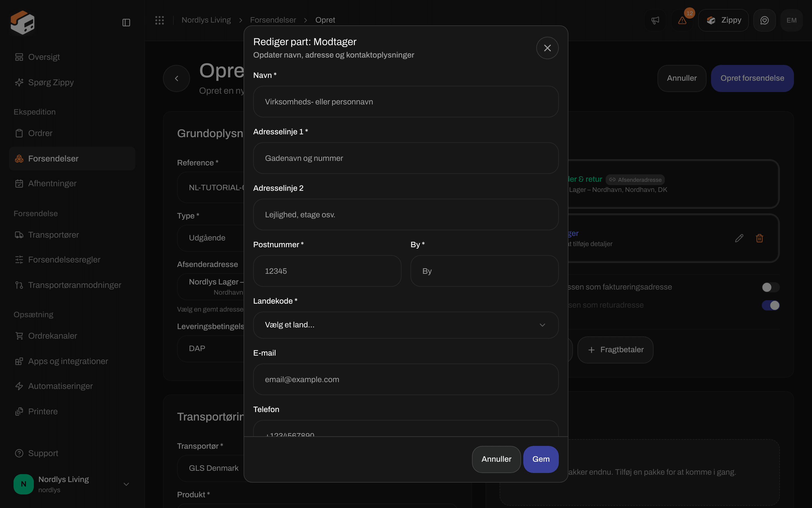Open Ordrekanaler page
The image size is (812, 508).
72,336
